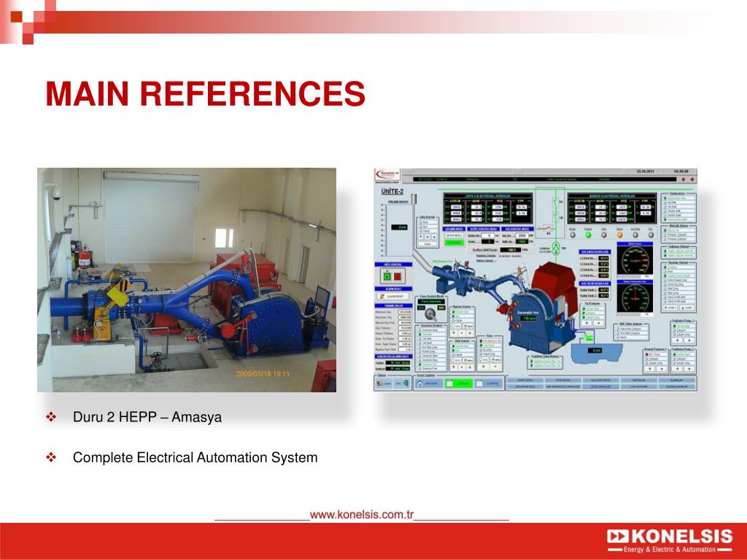This screenshot has height=560, width=747.
Task: Click the KONELSIS logo in the footer
Action: (x=670, y=540)
